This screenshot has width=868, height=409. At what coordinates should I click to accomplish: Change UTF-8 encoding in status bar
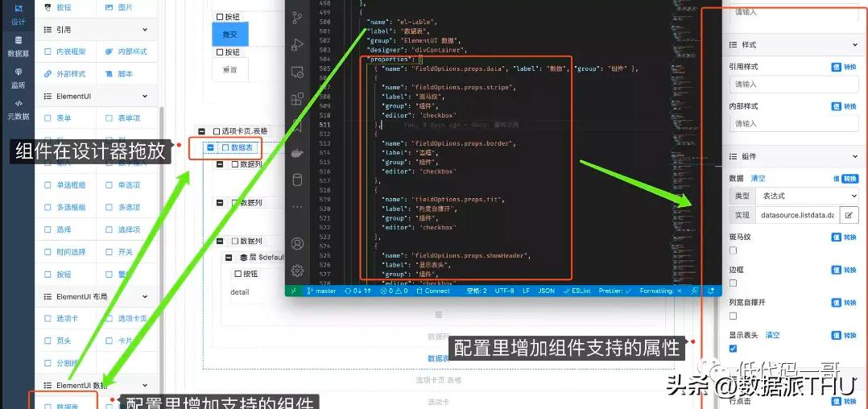[x=504, y=291]
